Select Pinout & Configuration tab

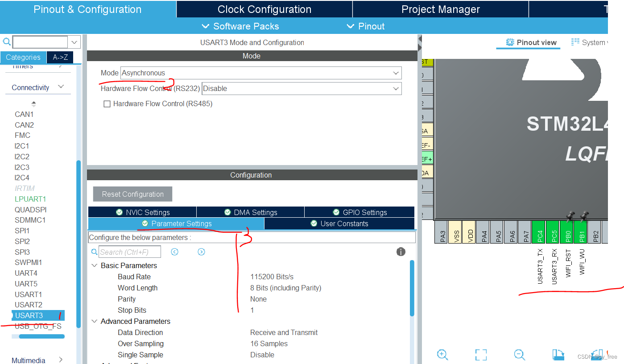tap(88, 9)
